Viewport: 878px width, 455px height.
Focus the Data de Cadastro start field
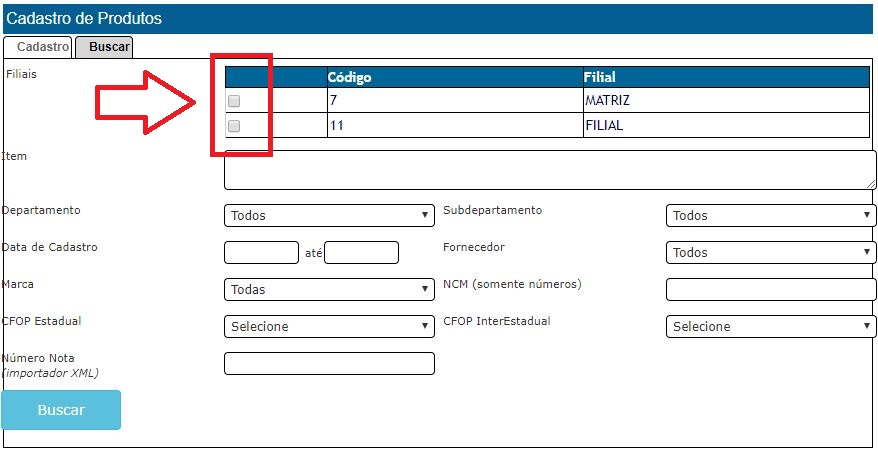tap(261, 252)
